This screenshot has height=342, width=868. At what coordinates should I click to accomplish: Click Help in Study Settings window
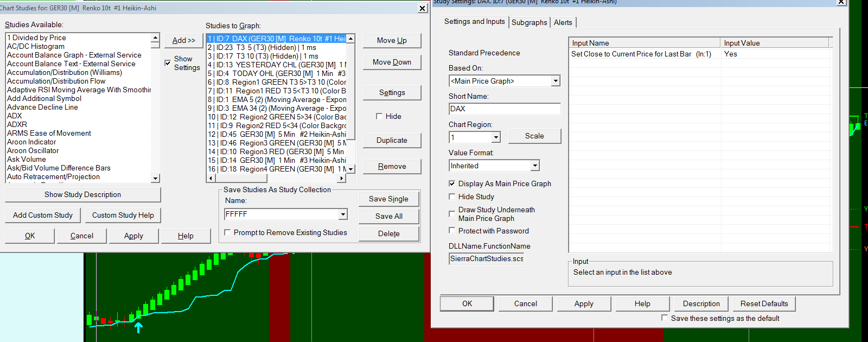click(642, 303)
